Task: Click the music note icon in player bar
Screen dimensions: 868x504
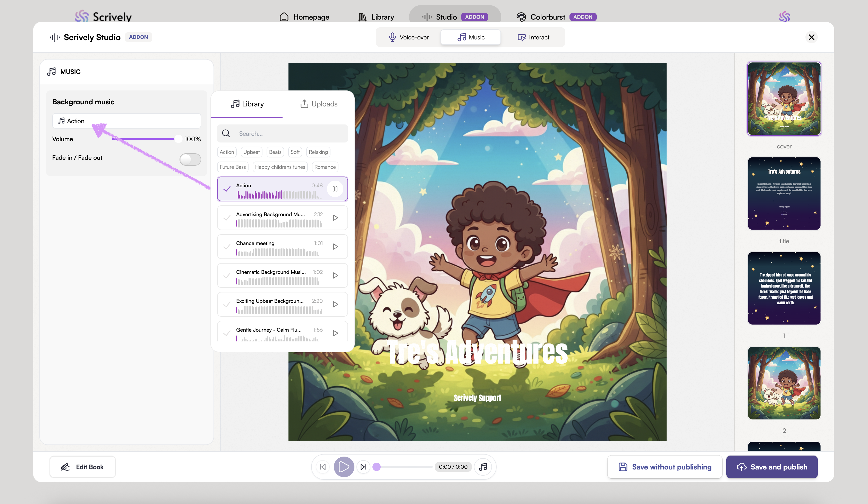Action: pyautogui.click(x=483, y=467)
